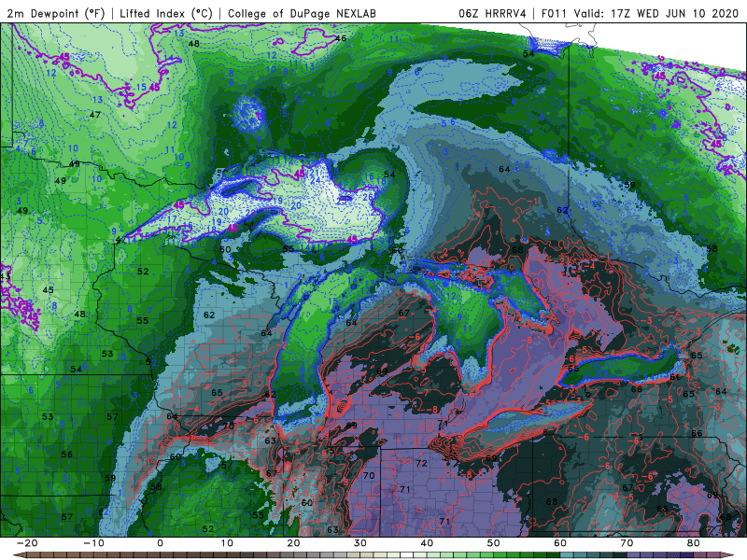This screenshot has height=560, width=747.
Task: Click the '-10' color scale label
Action: (x=93, y=543)
